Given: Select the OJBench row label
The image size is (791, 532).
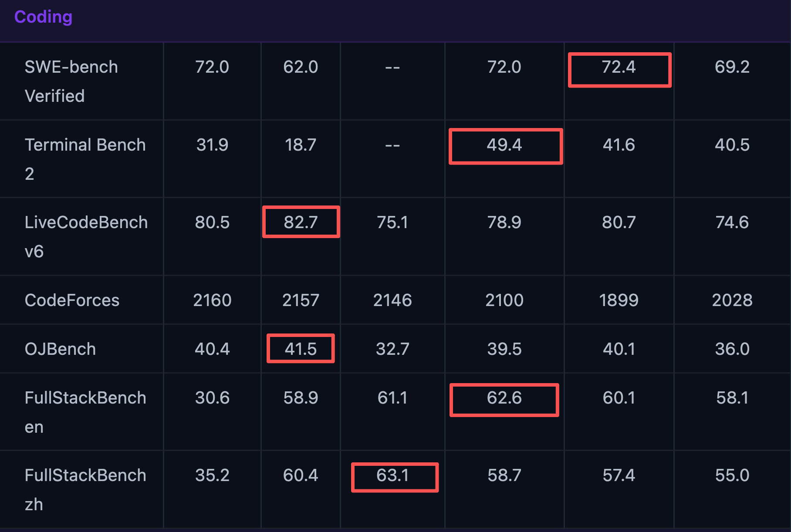Looking at the screenshot, I should 60,349.
